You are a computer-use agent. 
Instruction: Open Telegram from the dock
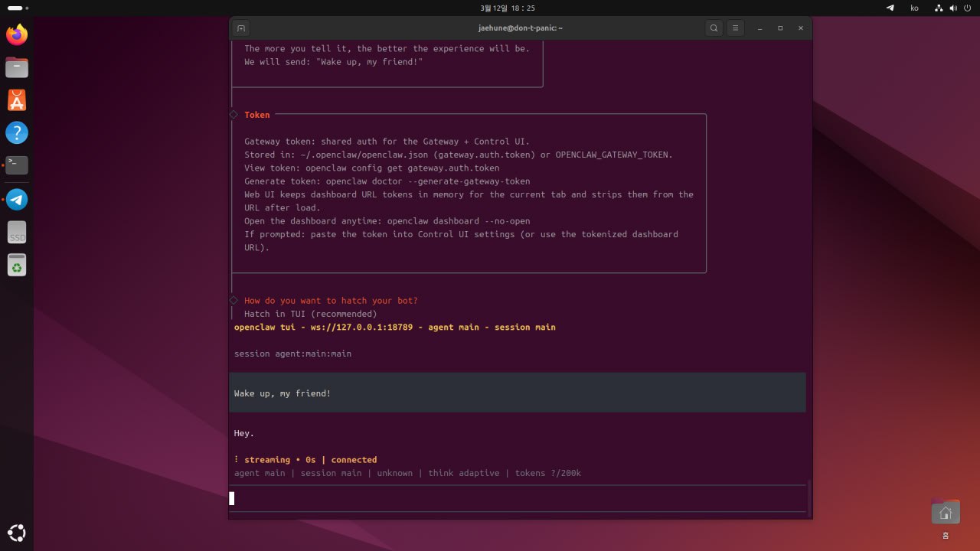[17, 200]
